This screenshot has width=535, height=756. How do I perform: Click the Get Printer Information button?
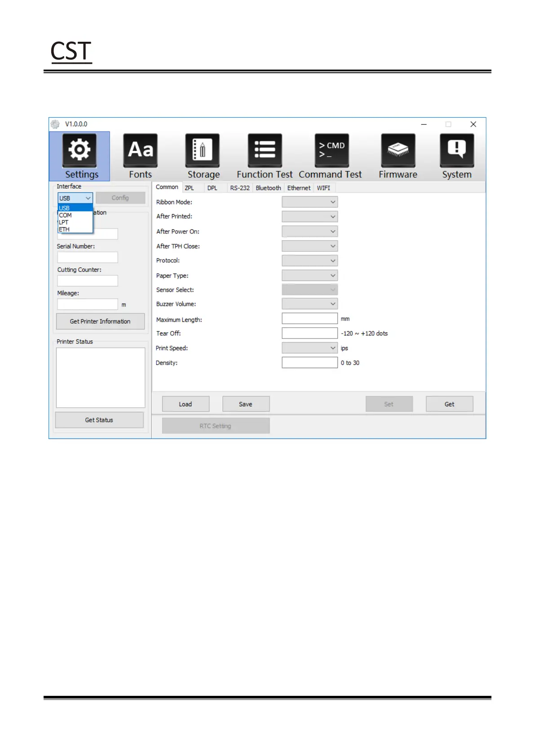click(x=100, y=321)
